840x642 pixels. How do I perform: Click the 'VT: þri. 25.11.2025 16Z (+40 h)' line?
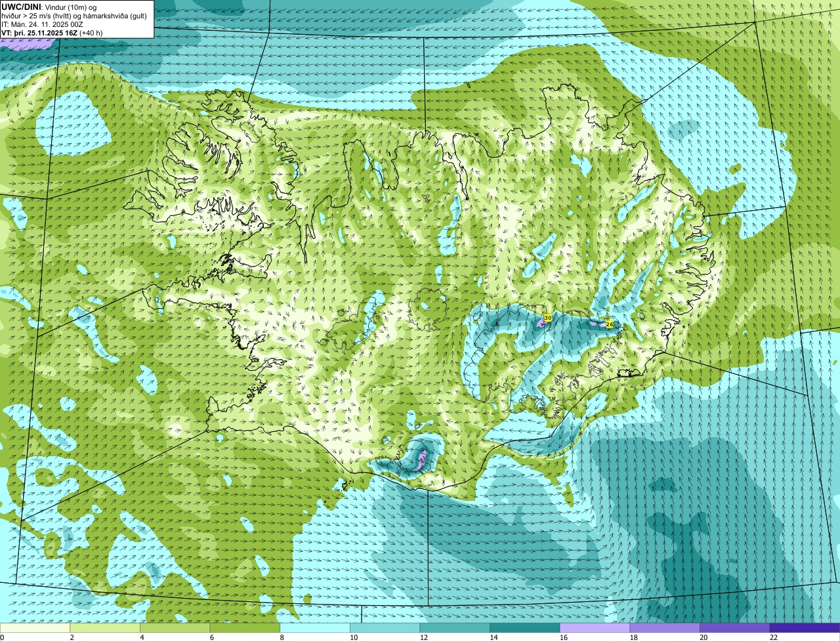coord(52,32)
